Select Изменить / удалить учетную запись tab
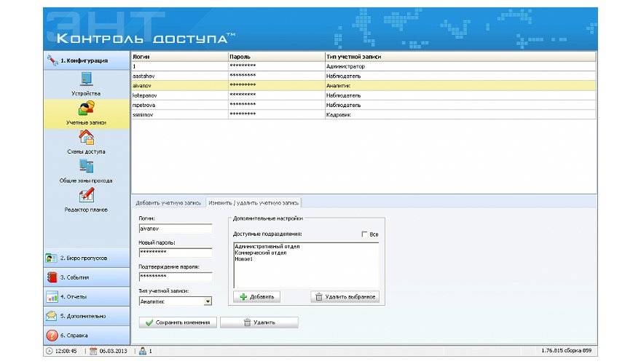Image resolution: width=641 pixels, height=364 pixels. coord(253,202)
